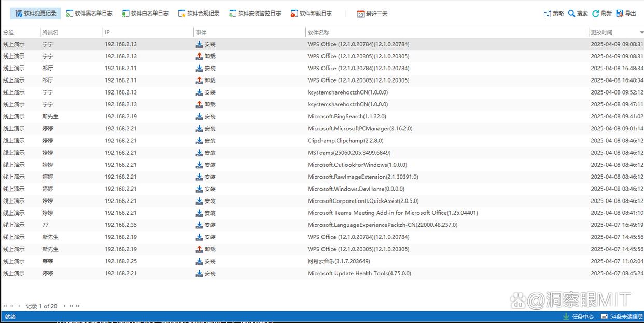The height and width of the screenshot is (323, 644).
Task: Click the 更改时间 column sort arrow
Action: point(641,33)
